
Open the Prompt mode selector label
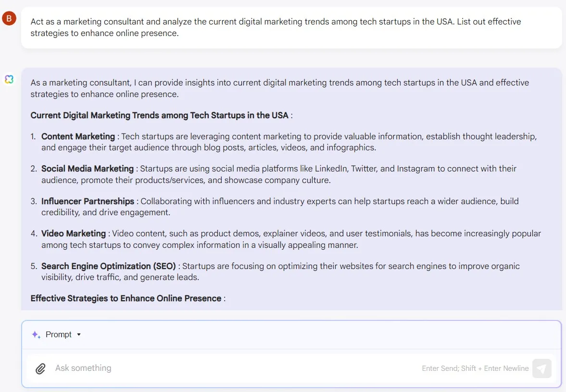click(x=59, y=335)
